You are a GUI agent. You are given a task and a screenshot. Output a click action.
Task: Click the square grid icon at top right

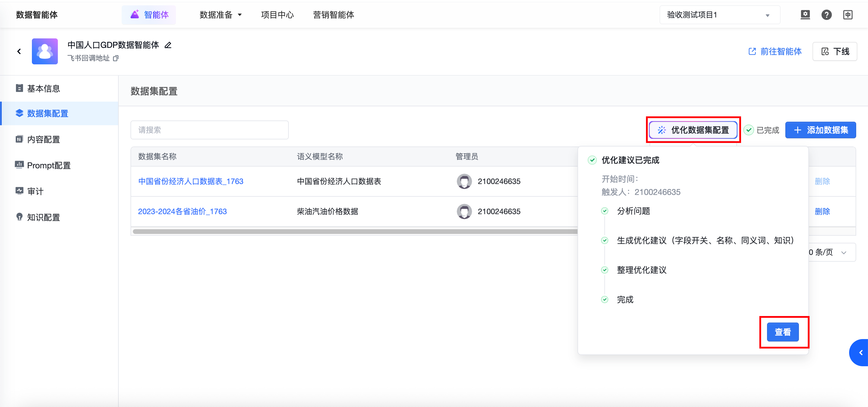[x=847, y=15]
